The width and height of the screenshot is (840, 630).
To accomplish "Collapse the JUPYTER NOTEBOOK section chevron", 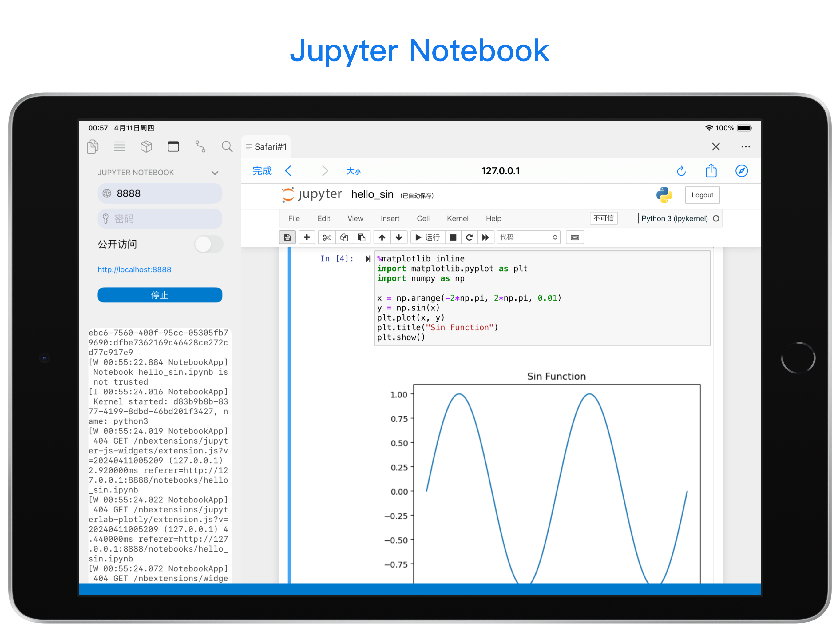I will [x=215, y=173].
